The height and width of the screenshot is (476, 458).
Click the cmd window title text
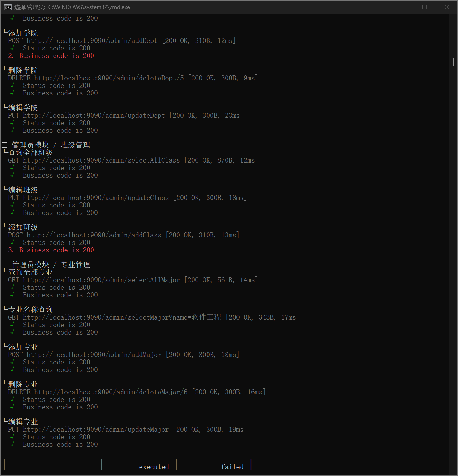tap(72, 7)
